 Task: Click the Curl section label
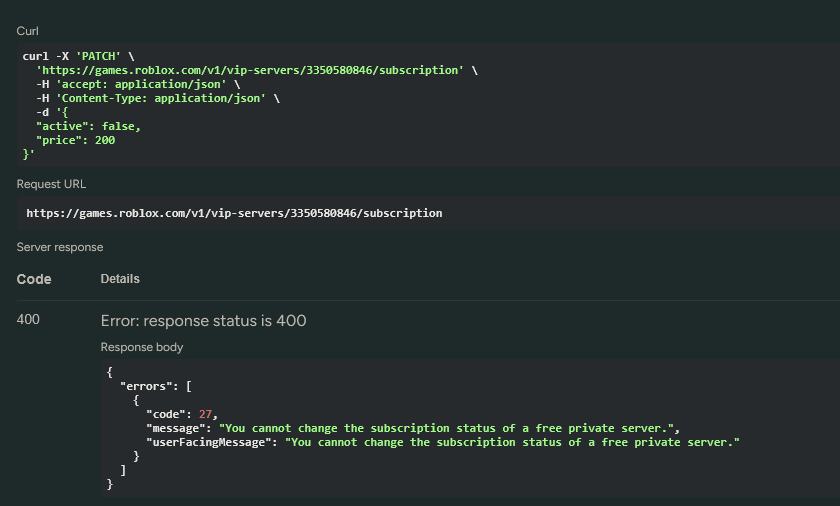[x=28, y=32]
